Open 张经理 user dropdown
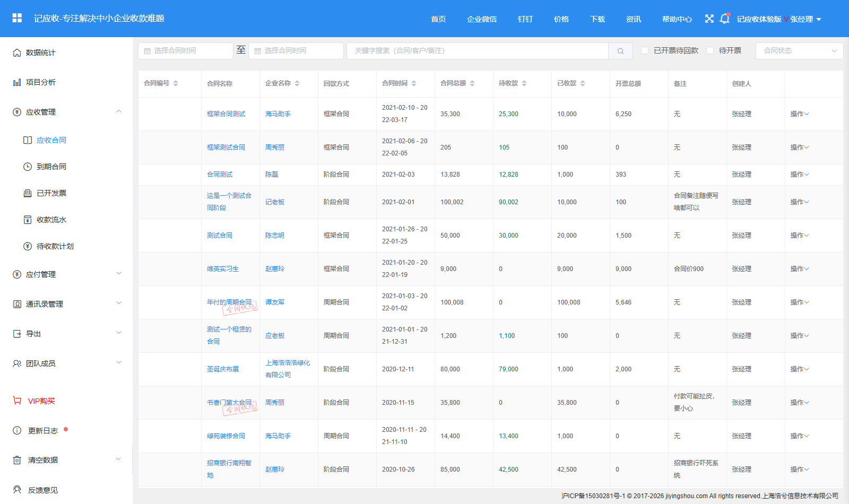This screenshot has height=504, width=849. click(x=805, y=19)
